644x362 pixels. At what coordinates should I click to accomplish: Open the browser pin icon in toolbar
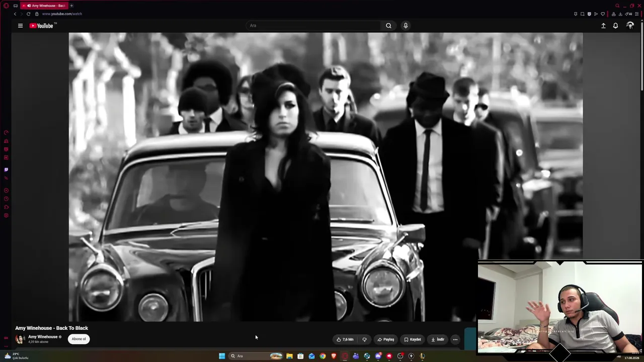coord(576,14)
